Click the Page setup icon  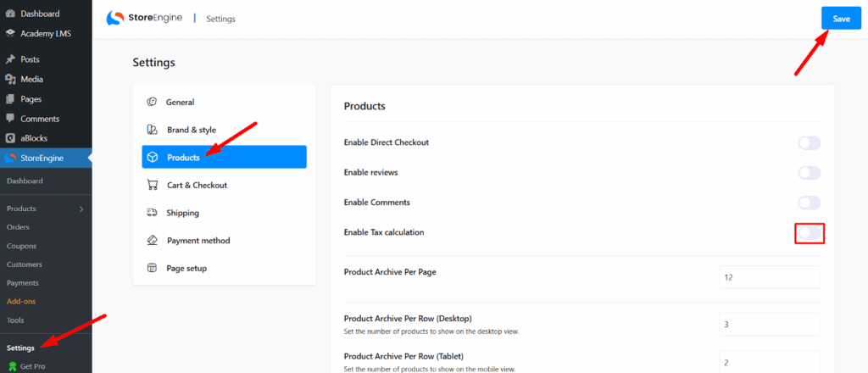[x=152, y=268]
